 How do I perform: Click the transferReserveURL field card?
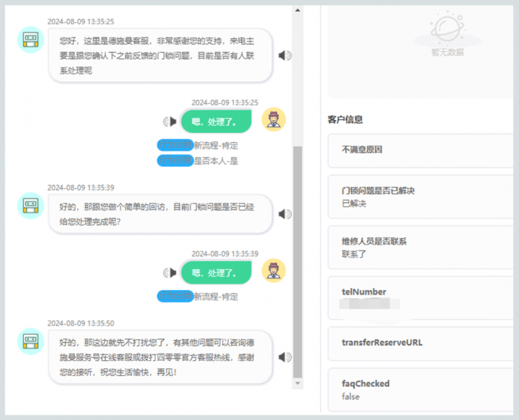pos(420,344)
